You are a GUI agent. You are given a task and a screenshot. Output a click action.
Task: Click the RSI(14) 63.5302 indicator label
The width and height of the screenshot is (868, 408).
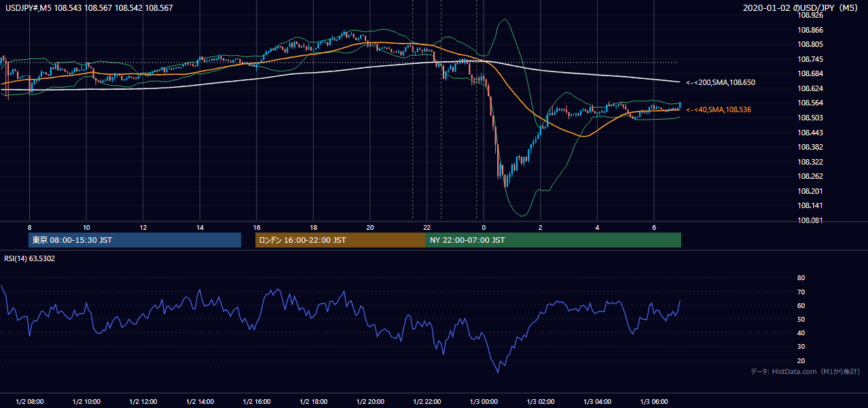[x=30, y=258]
